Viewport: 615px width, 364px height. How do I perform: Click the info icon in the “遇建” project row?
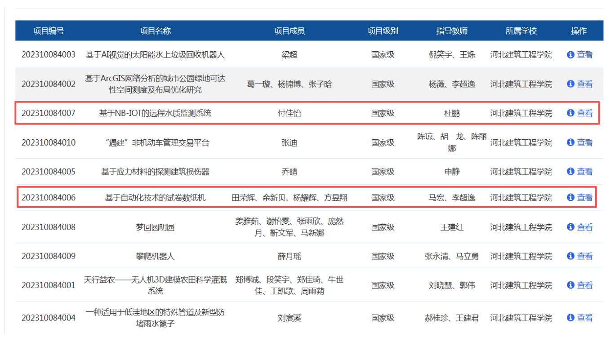pos(570,142)
